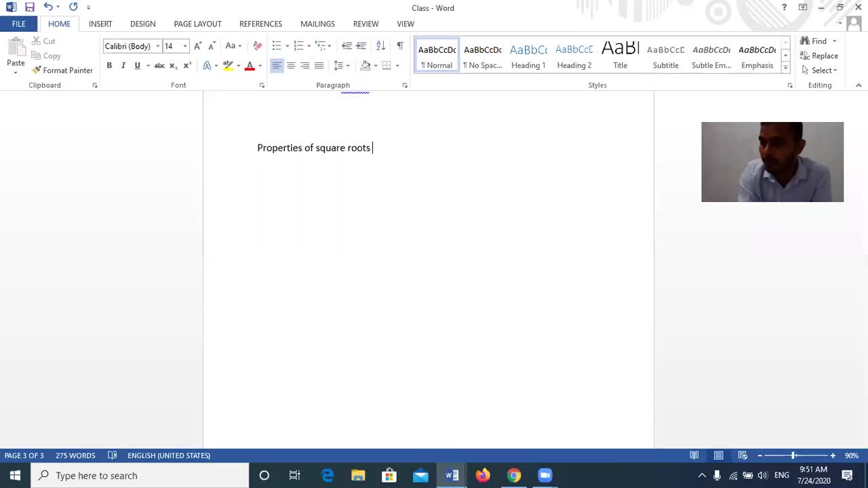Open Text Effects and Typography
The height and width of the screenshot is (488, 868).
207,66
